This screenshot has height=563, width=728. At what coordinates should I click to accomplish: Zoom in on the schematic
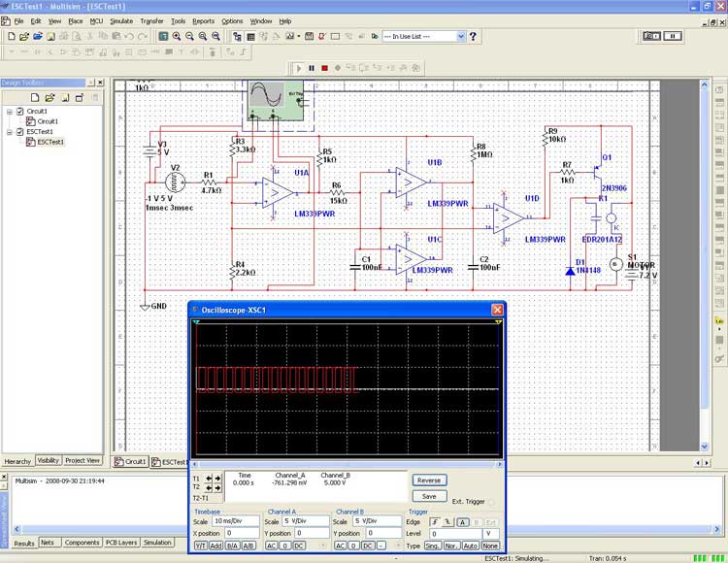(177, 36)
